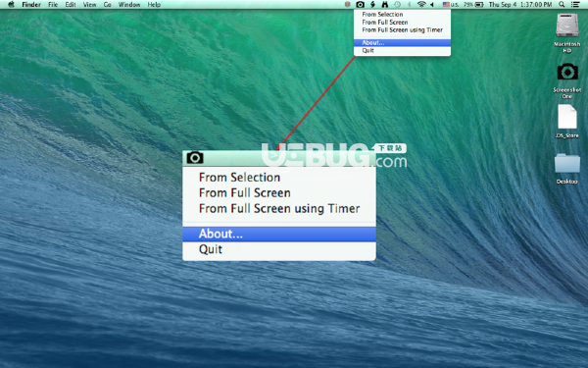
Task: Select Quit in the magnified menu
Action: click(279, 249)
